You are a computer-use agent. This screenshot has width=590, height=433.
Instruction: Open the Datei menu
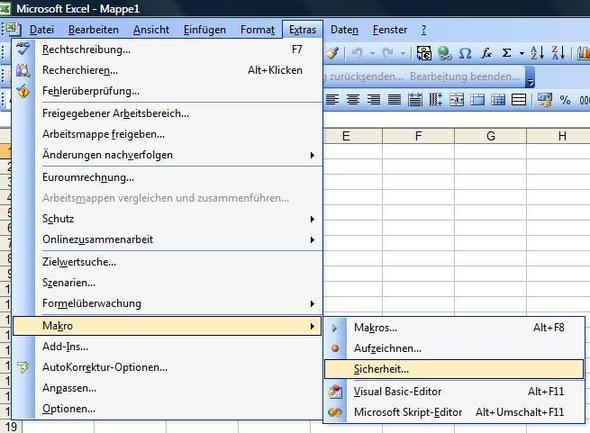coord(42,29)
